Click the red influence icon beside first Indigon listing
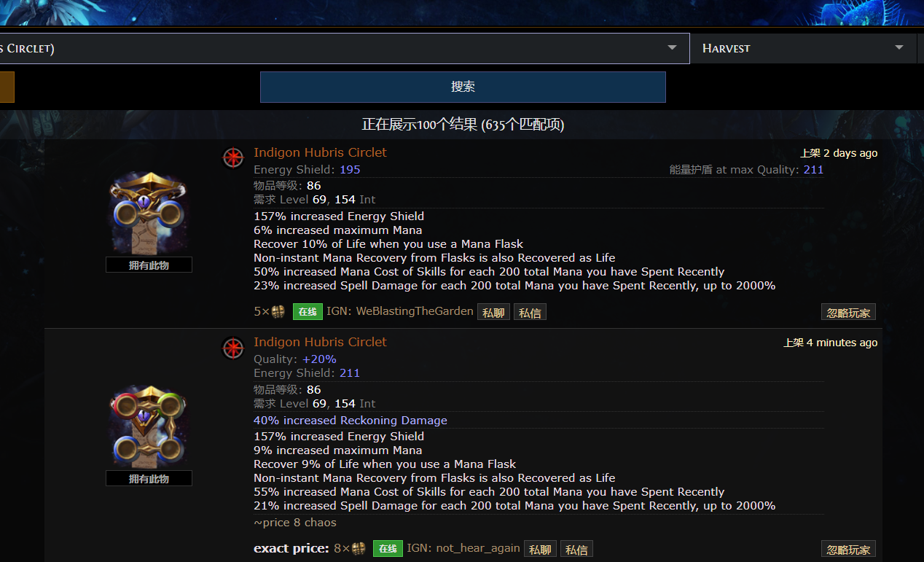Screen dimensions: 924x562 tap(232, 158)
